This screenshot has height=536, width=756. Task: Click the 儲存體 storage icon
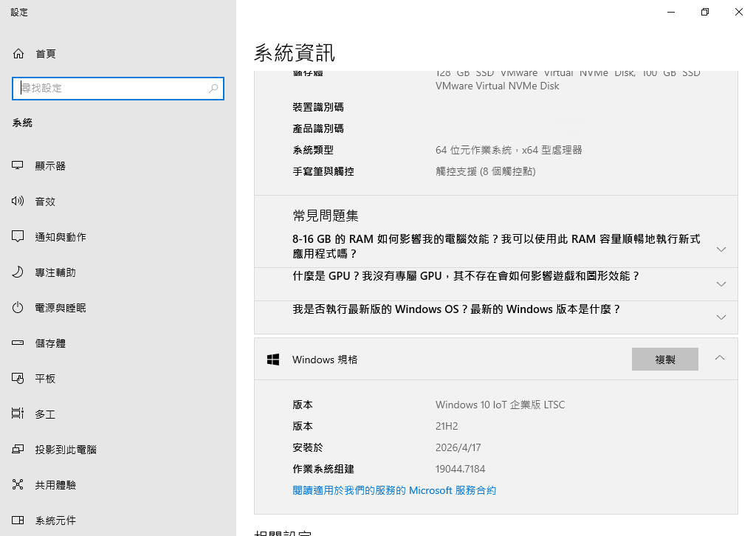18,343
